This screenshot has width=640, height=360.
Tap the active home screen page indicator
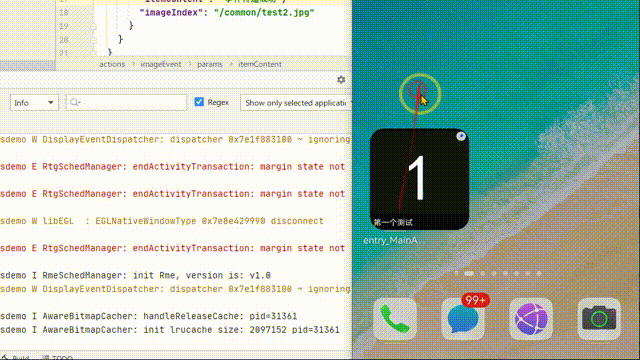(x=469, y=273)
